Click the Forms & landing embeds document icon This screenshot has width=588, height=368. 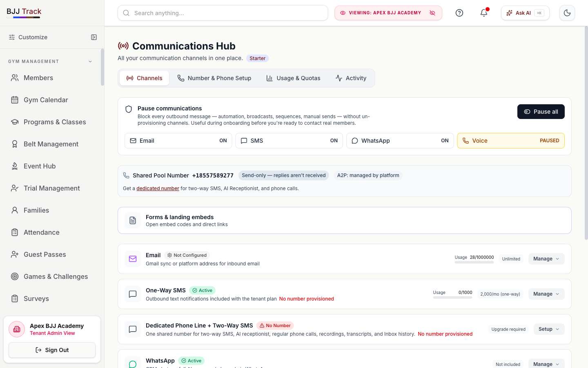pos(133,220)
